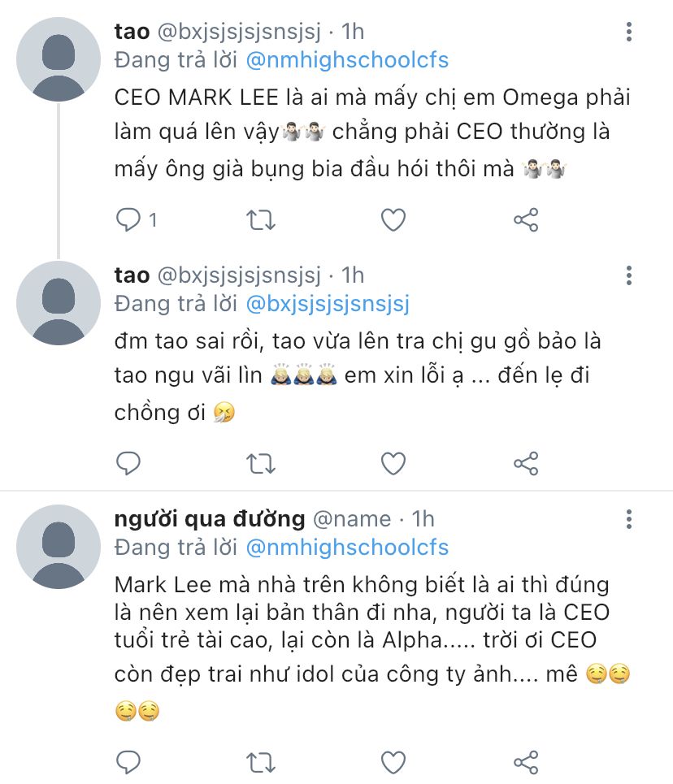This screenshot has width=673, height=784.
Task: Open the avatar of the first tao tweet
Action: pyautogui.click(x=59, y=59)
